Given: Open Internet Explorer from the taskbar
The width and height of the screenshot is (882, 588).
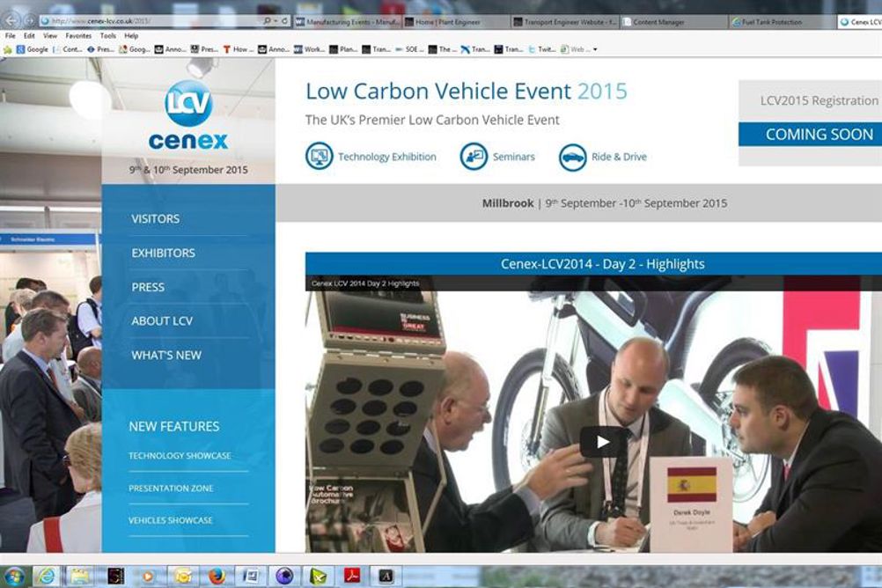Looking at the screenshot, I should [46, 576].
